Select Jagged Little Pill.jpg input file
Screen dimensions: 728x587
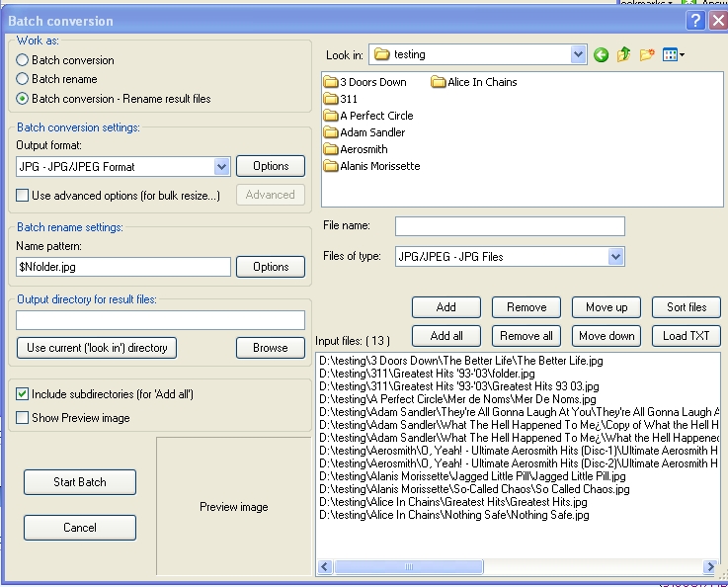click(472, 476)
